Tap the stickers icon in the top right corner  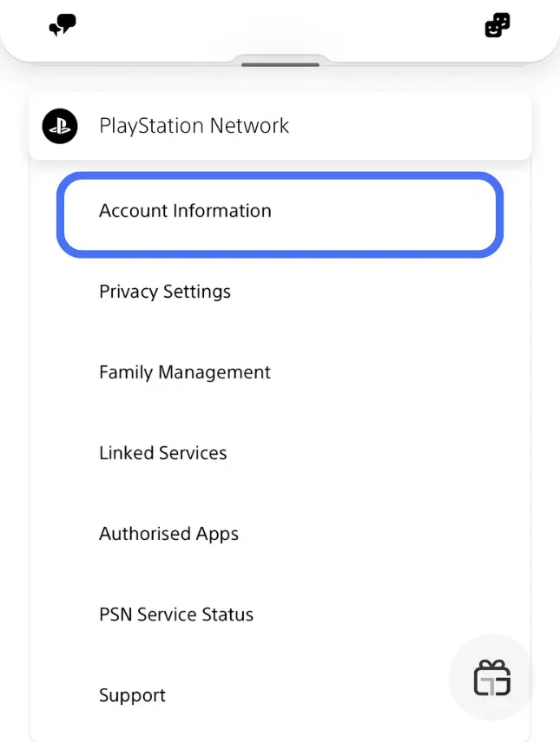pyautogui.click(x=497, y=26)
